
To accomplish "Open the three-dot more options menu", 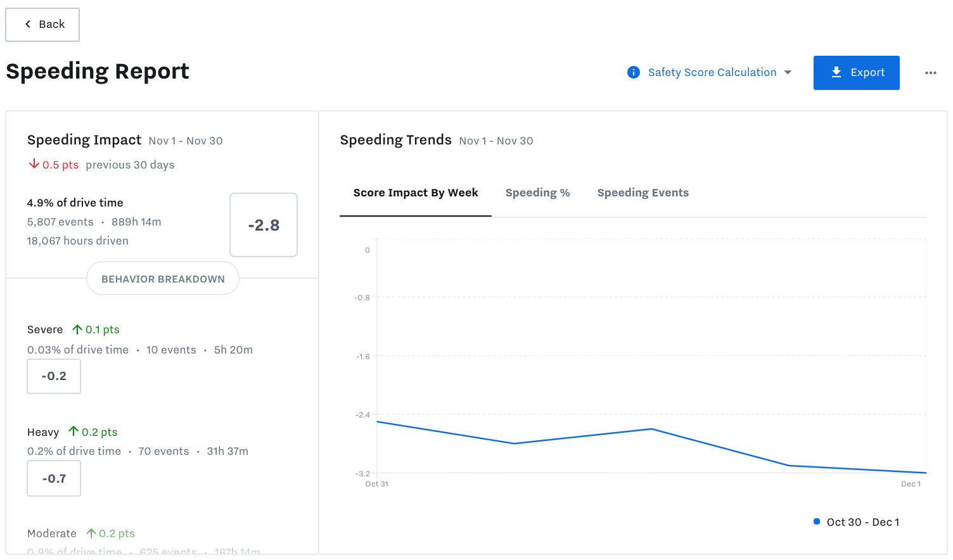I will (930, 73).
